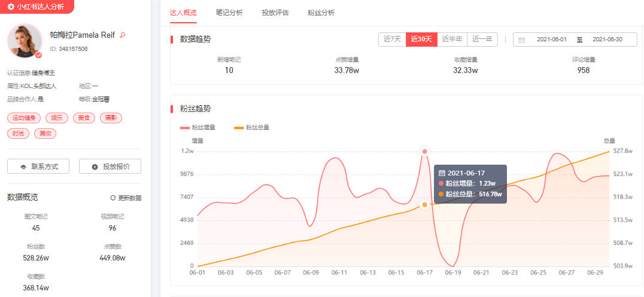Viewport: 644px width, 297px height.
Task: Click the eye icon in 联系方式 button
Action: 23,167
